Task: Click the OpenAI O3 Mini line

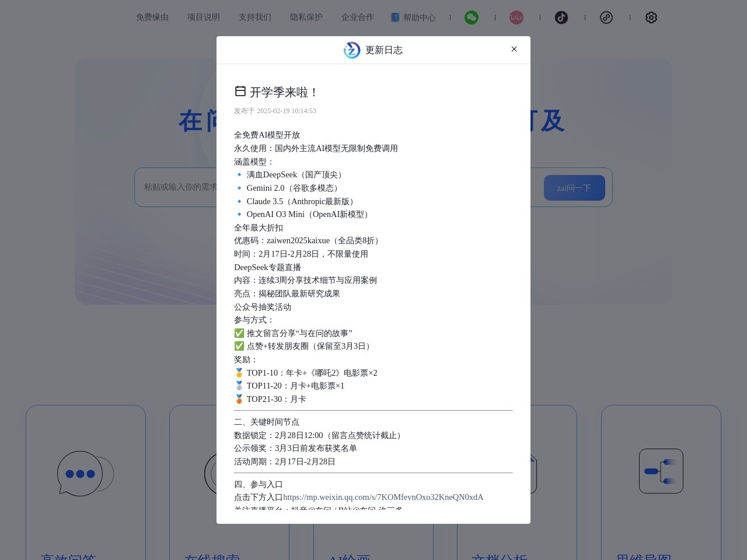Action: (x=303, y=214)
